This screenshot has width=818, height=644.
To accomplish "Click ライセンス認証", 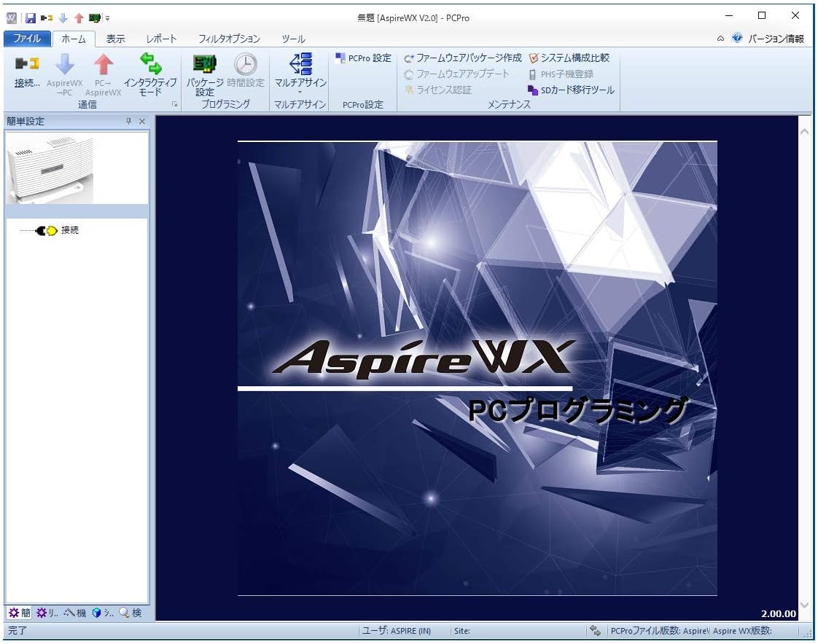I will 438,90.
